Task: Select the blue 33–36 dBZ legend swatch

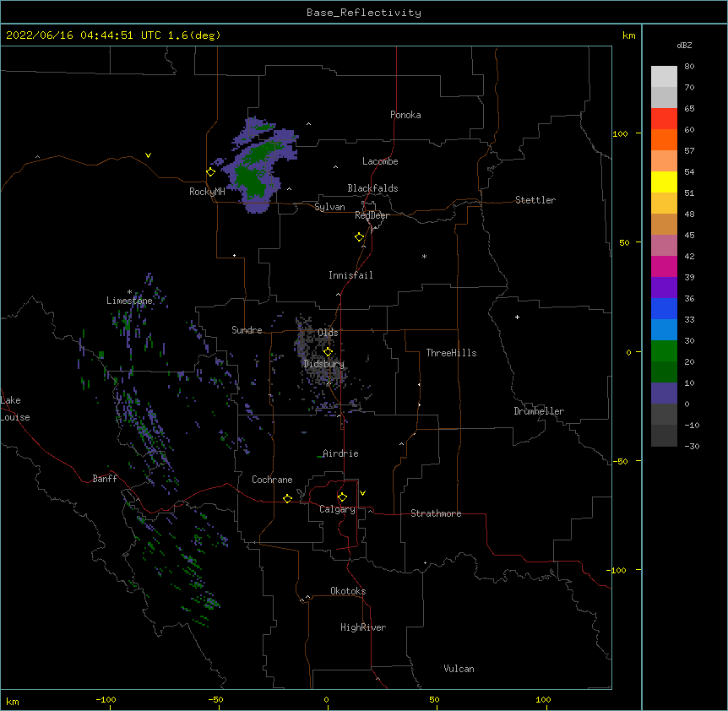Action: pos(664,308)
